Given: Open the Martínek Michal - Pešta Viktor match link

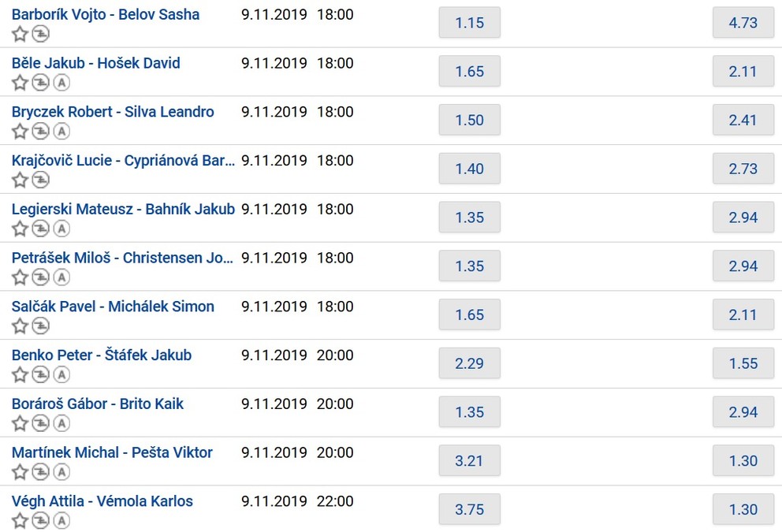Looking at the screenshot, I should (x=112, y=452).
